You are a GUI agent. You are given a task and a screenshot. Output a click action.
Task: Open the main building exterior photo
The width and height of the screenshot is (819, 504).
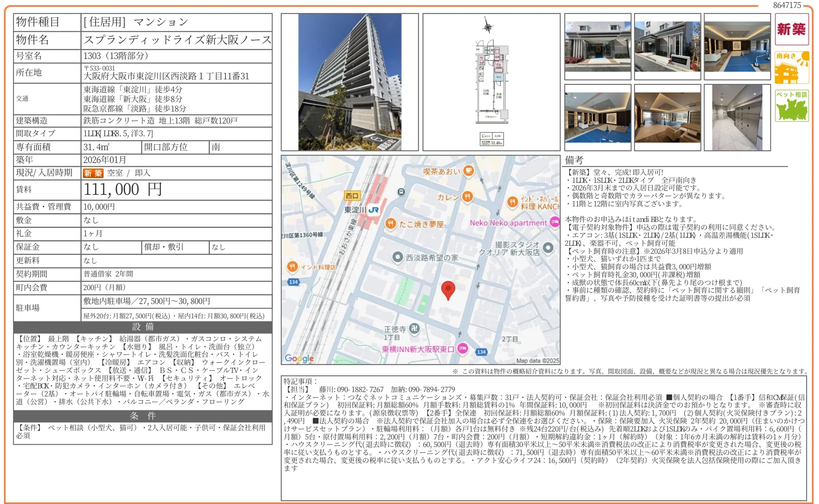349,82
